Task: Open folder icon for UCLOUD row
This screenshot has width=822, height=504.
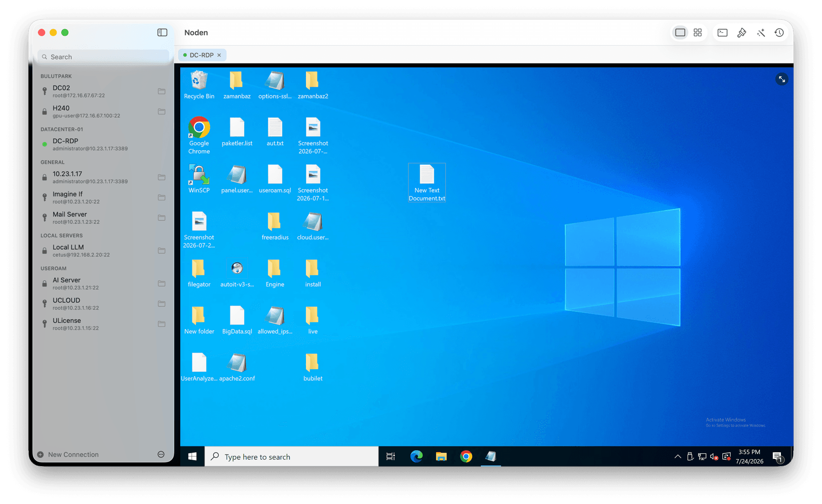Action: pos(162,304)
